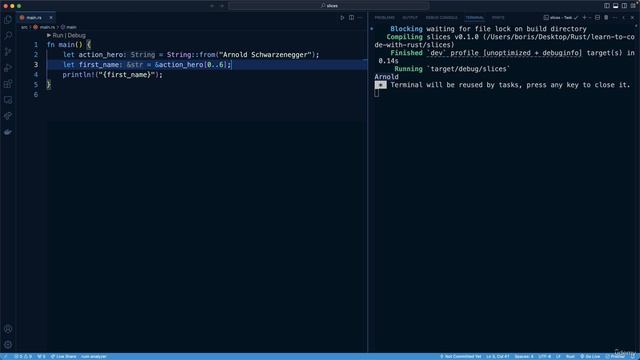This screenshot has height=360, width=640.
Task: Close the terminal panel
Action: (632, 18)
